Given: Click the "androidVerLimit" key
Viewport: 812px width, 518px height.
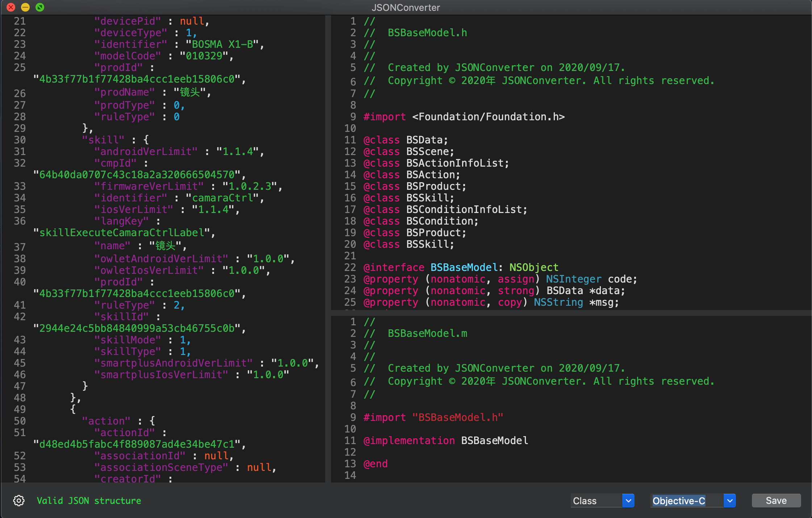Looking at the screenshot, I should (x=146, y=151).
